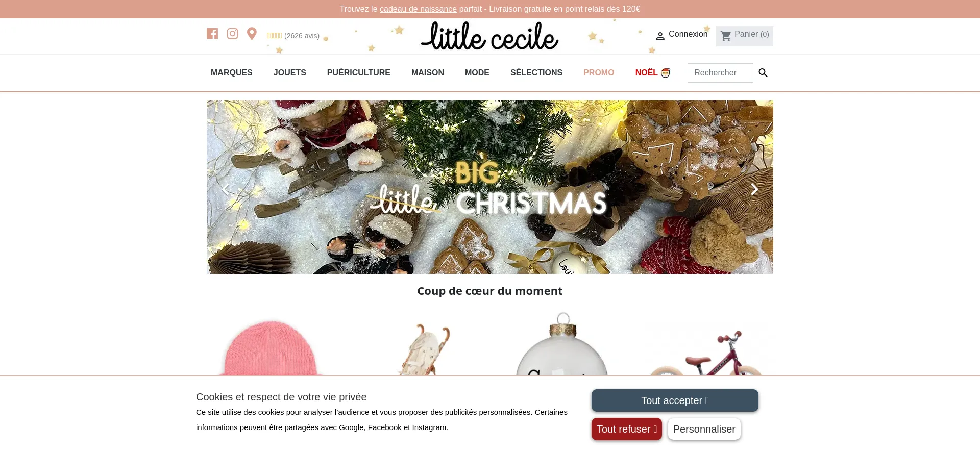Open the shopping cart Panier
The image size is (980, 453).
click(x=744, y=36)
